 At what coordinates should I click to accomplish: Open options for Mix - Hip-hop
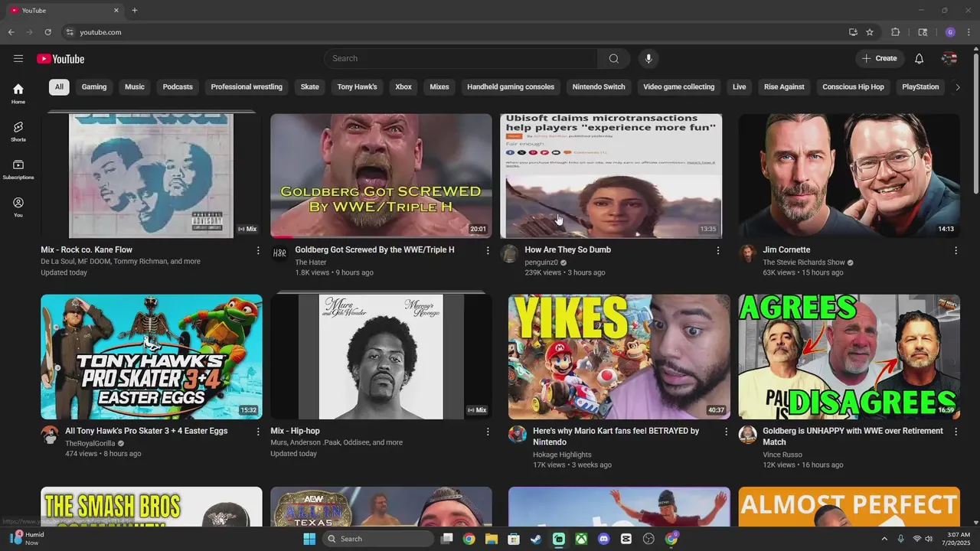point(488,432)
